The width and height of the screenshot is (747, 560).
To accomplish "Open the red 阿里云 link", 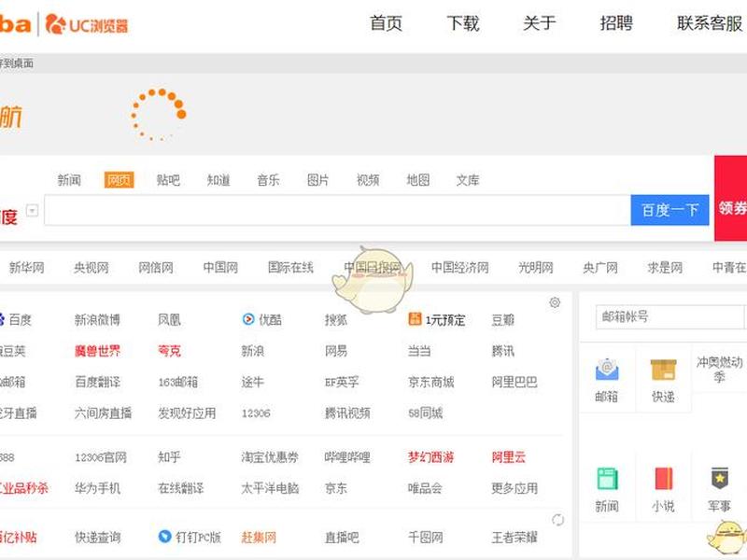I will pos(508,457).
